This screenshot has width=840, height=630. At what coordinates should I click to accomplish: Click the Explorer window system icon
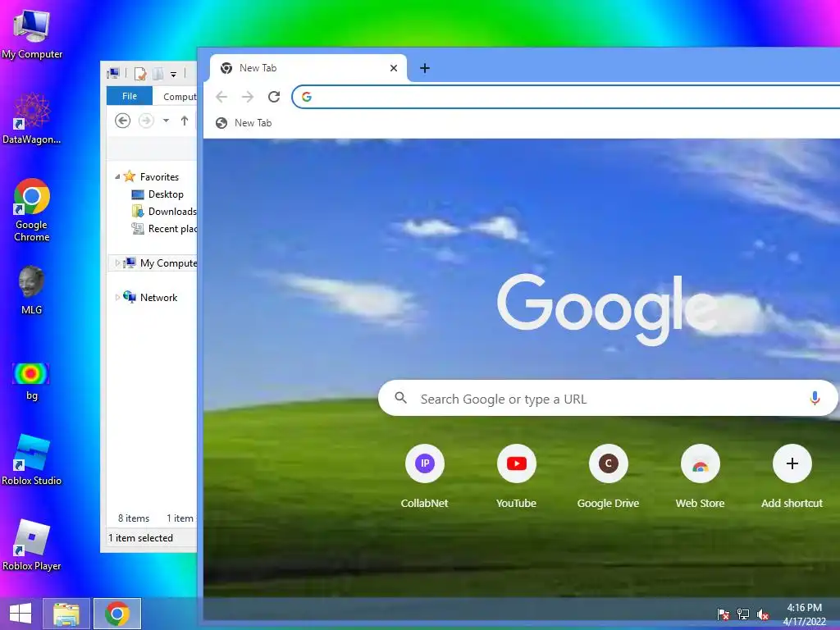[x=113, y=73]
